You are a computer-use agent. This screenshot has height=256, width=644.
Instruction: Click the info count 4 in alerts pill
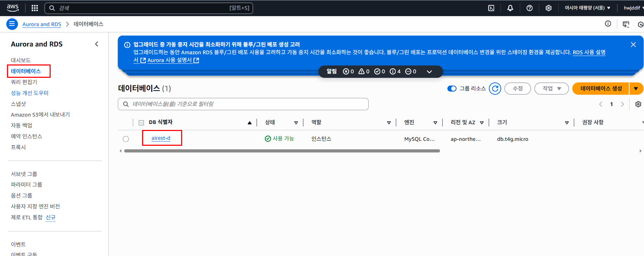point(395,71)
